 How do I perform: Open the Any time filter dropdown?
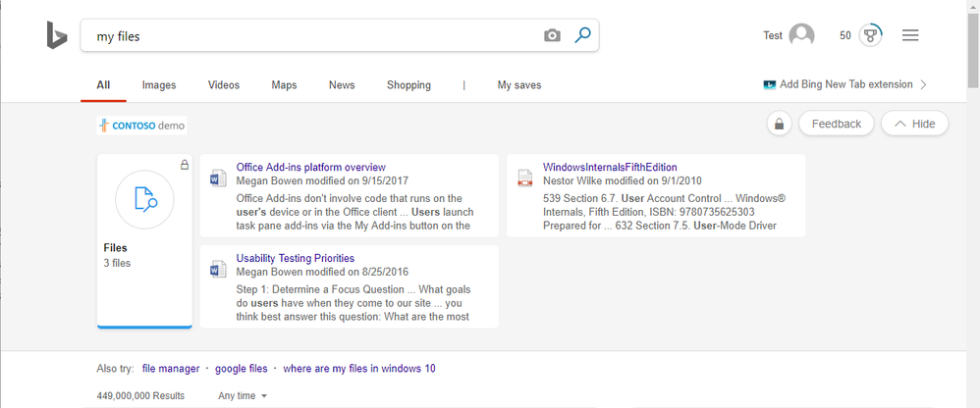(x=243, y=396)
